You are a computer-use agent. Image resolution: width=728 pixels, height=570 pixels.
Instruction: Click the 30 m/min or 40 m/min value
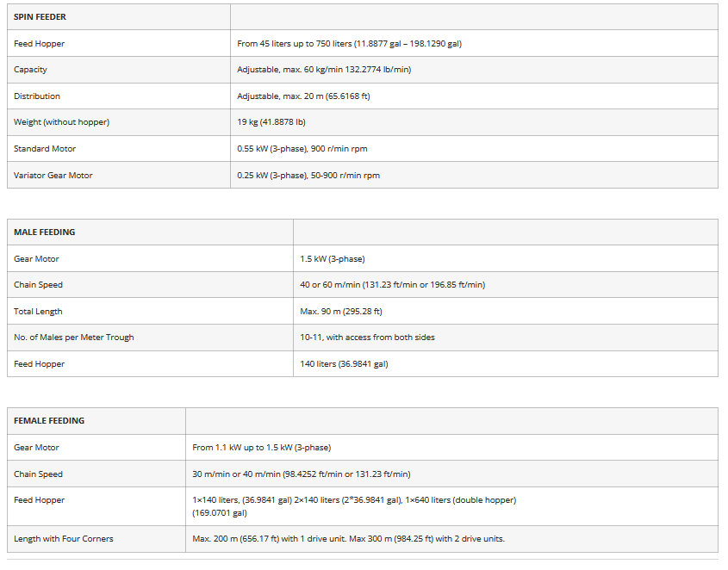(301, 474)
